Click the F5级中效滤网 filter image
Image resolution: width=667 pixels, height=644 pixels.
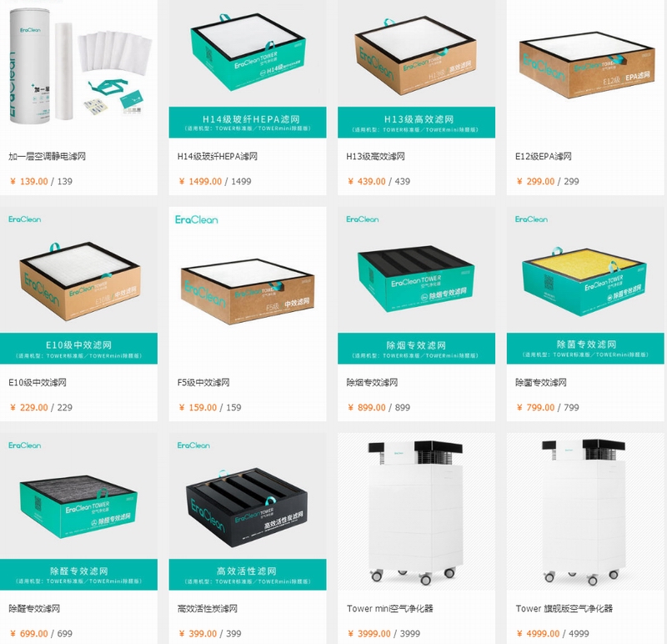(248, 285)
